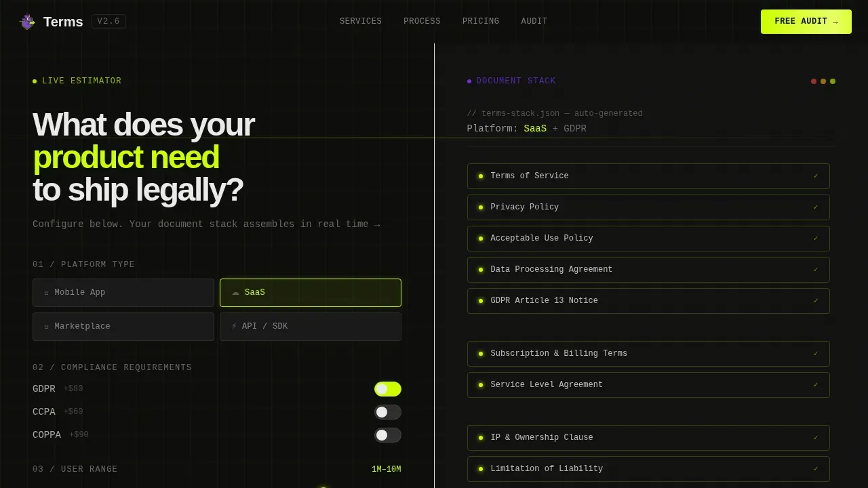
Task: Click the Terms logo icon
Action: 27,22
